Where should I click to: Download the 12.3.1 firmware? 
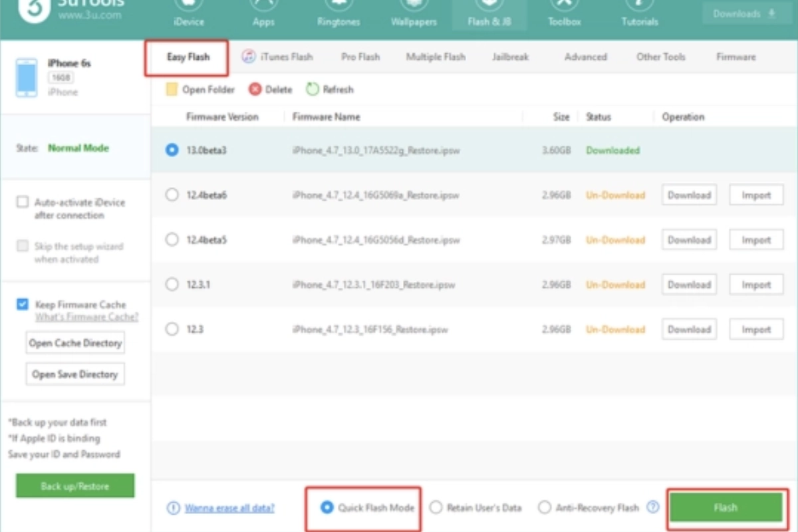(x=689, y=285)
